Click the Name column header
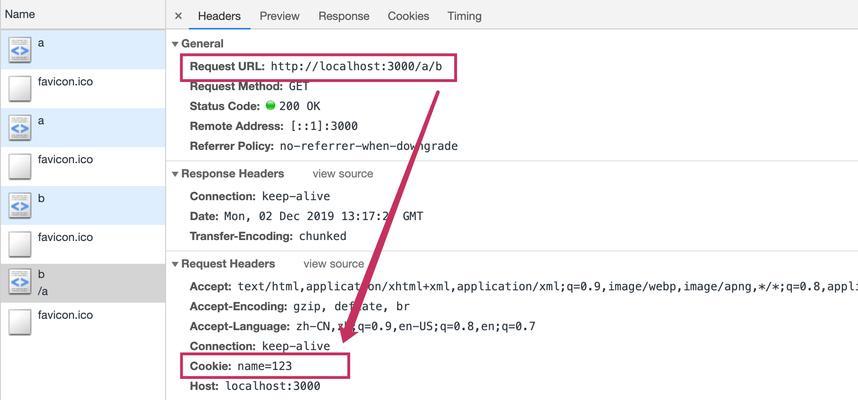Viewport: 858px width, 400px height. 20,14
